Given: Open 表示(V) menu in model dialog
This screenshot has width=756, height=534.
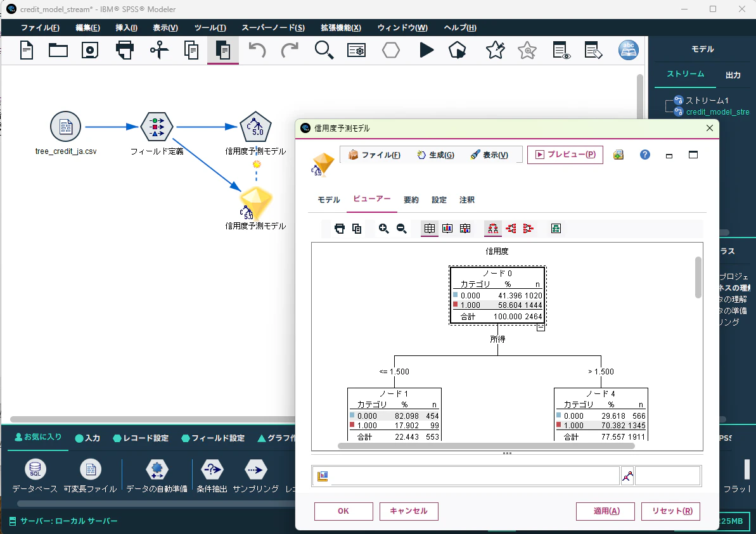Looking at the screenshot, I should (x=489, y=155).
